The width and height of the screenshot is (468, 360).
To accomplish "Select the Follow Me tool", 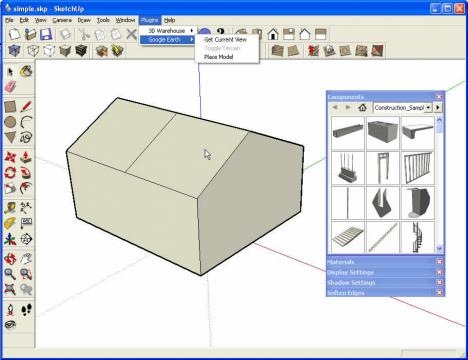I will [26, 173].
